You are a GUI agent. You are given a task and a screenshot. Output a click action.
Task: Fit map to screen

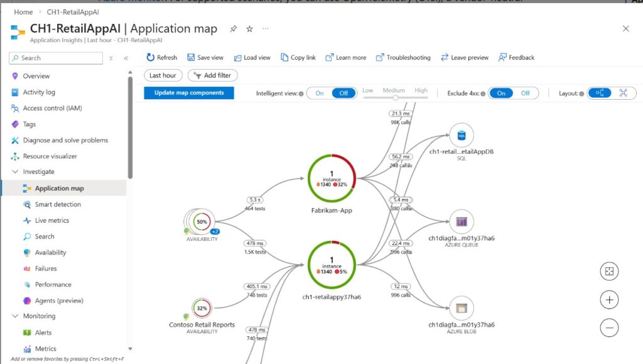point(609,271)
